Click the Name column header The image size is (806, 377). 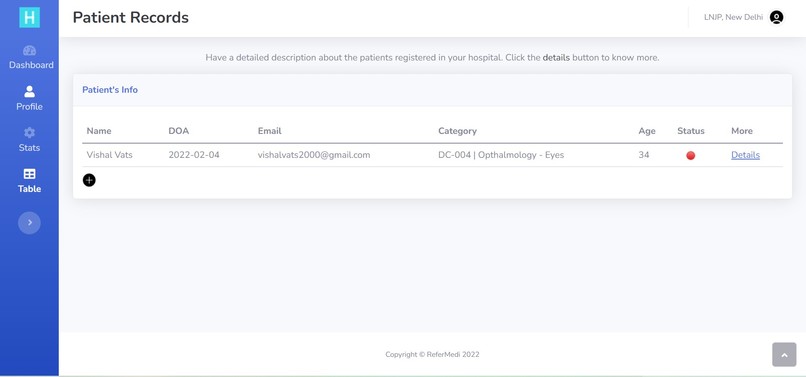point(99,131)
